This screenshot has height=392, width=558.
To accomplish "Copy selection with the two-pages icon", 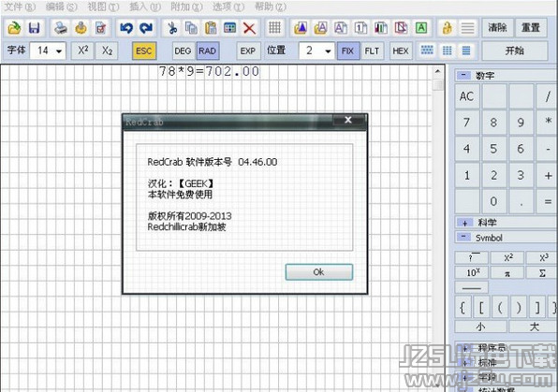I will tap(191, 28).
